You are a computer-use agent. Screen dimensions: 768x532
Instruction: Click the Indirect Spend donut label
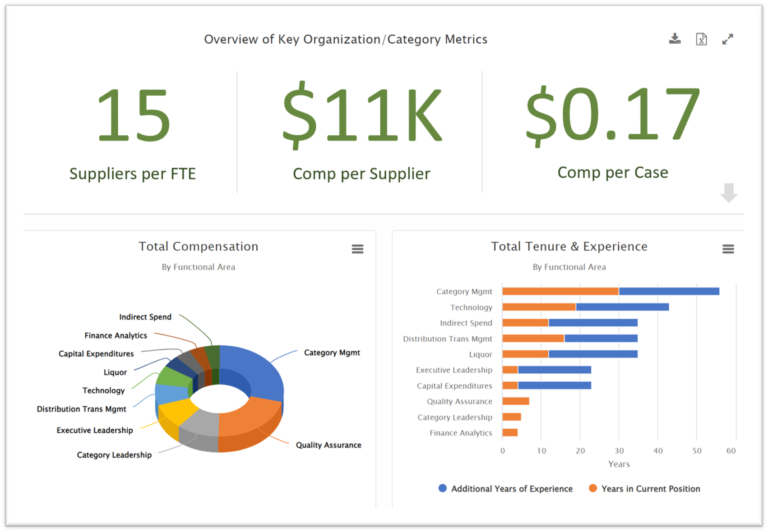pos(145,317)
